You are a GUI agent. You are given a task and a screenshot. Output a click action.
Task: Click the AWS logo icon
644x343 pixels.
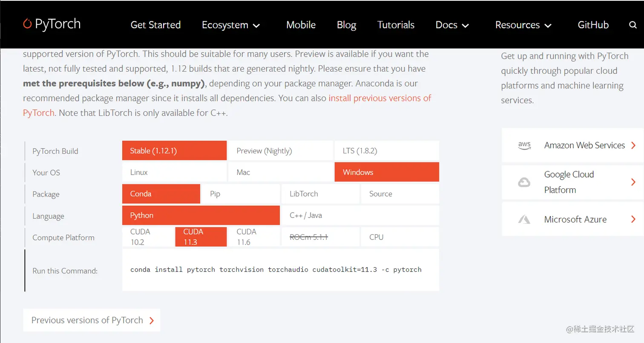pyautogui.click(x=524, y=145)
